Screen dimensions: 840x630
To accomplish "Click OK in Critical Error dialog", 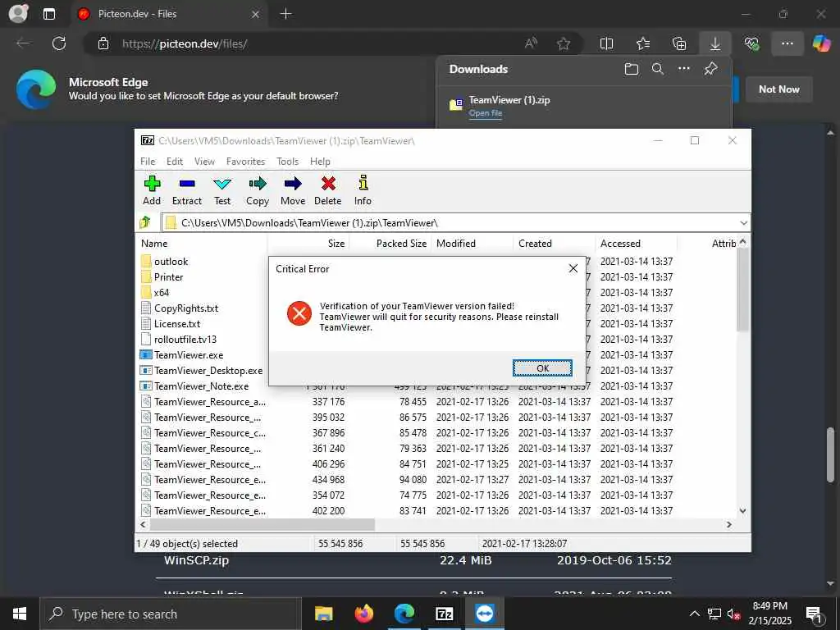I will pyautogui.click(x=542, y=368).
